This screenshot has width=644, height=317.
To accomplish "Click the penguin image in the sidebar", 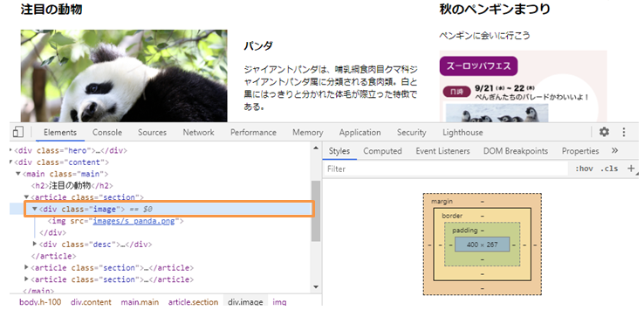I will coord(497,113).
